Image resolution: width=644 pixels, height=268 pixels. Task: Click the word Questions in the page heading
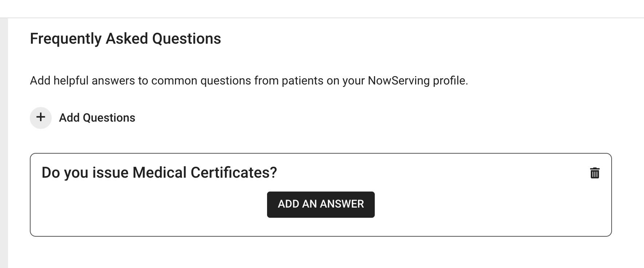coord(186,39)
